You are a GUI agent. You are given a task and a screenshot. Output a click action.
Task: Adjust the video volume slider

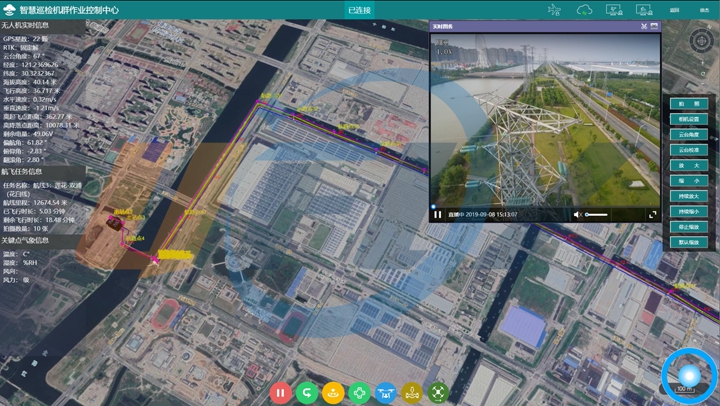596,214
